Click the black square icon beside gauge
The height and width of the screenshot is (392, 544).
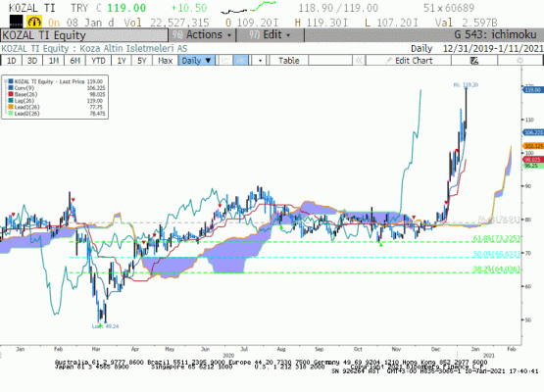click(16, 22)
